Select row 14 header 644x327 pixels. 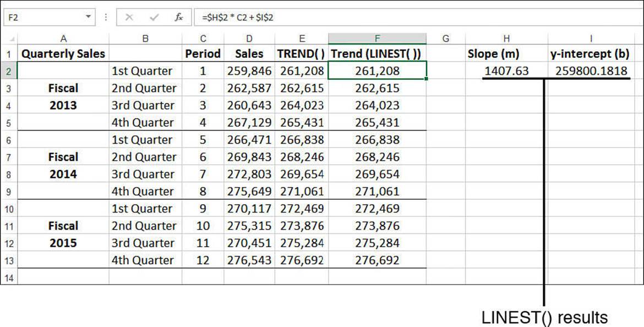point(9,277)
